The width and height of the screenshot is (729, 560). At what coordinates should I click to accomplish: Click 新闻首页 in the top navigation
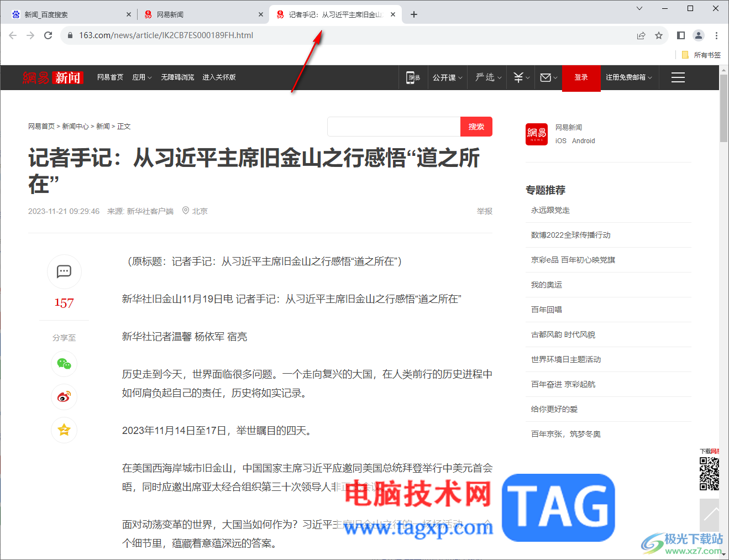click(x=111, y=77)
